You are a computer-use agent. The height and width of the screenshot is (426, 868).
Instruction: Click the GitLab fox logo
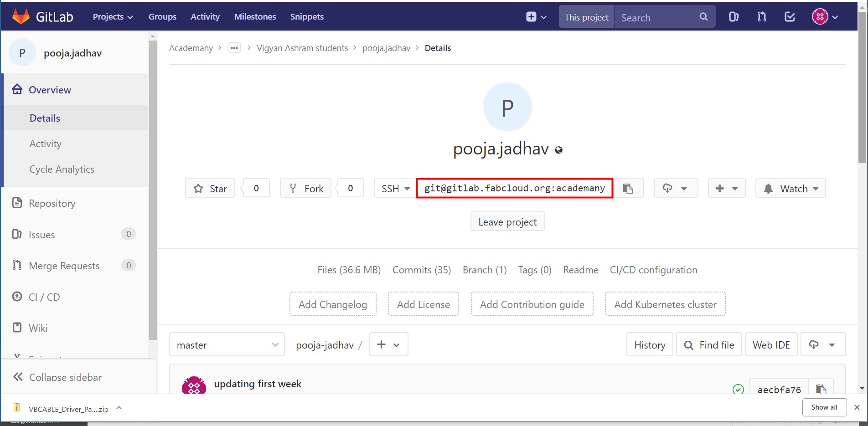tap(21, 17)
